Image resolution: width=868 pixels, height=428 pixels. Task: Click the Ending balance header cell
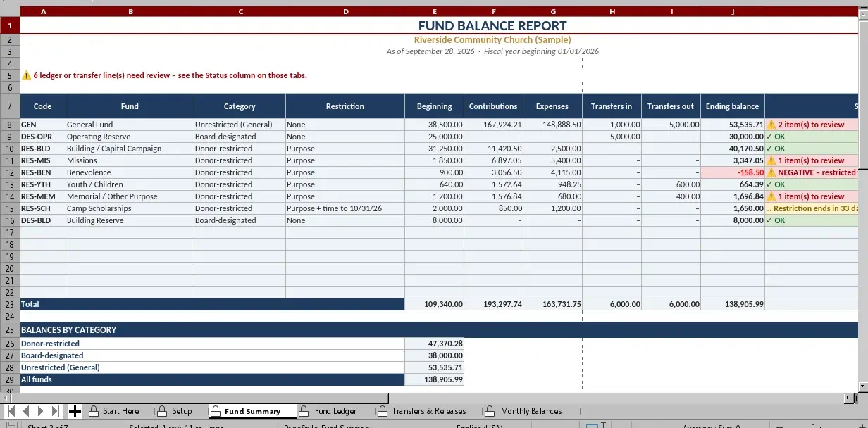click(733, 106)
